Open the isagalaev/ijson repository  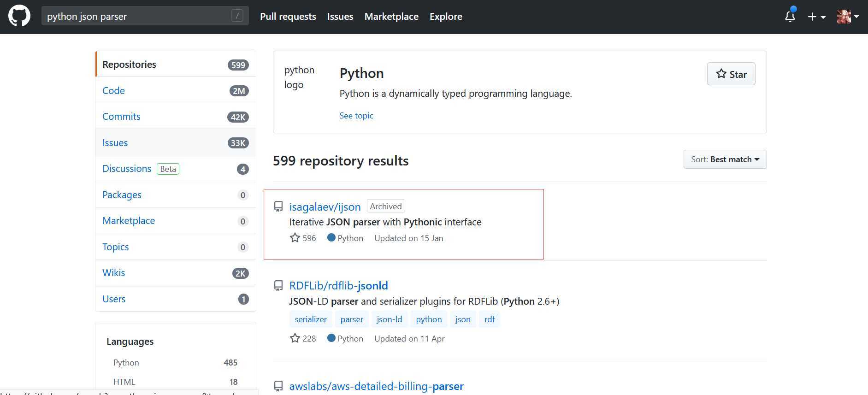pos(325,207)
